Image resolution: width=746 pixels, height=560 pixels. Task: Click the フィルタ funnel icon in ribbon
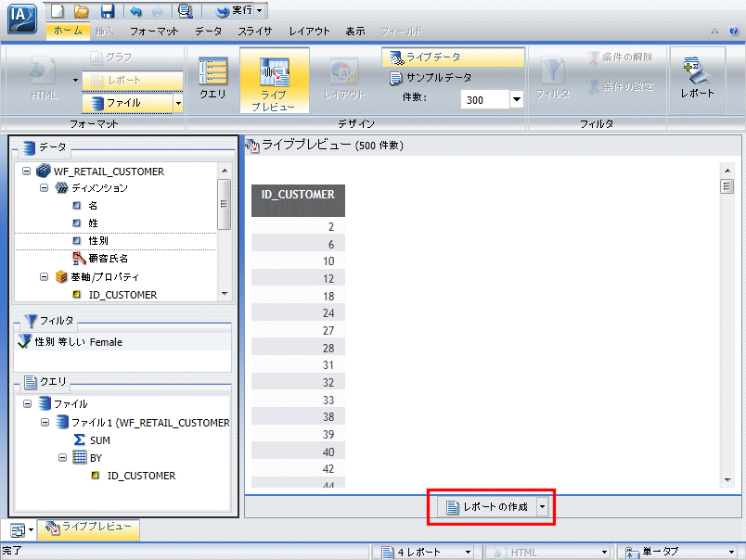click(552, 78)
